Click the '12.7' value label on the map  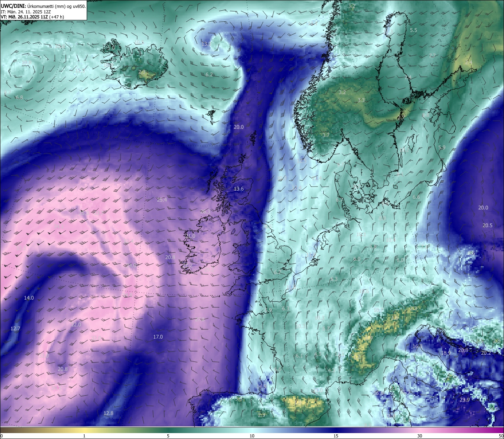15,328
